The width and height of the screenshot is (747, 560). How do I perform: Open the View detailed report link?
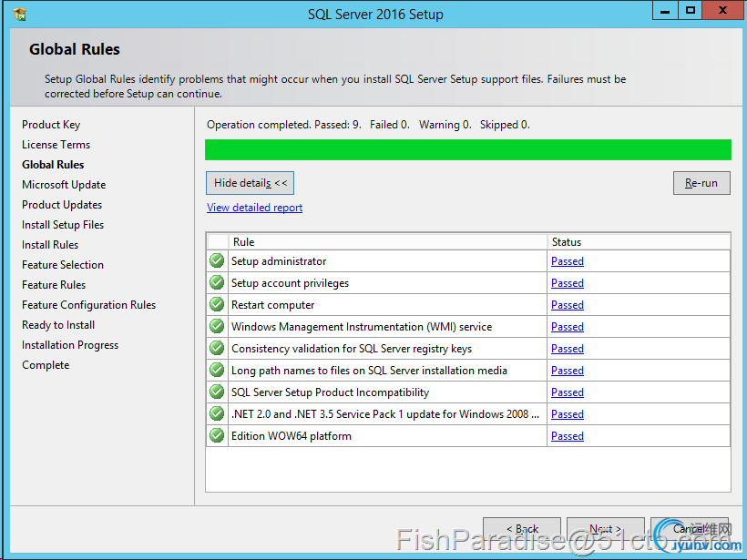(x=254, y=208)
